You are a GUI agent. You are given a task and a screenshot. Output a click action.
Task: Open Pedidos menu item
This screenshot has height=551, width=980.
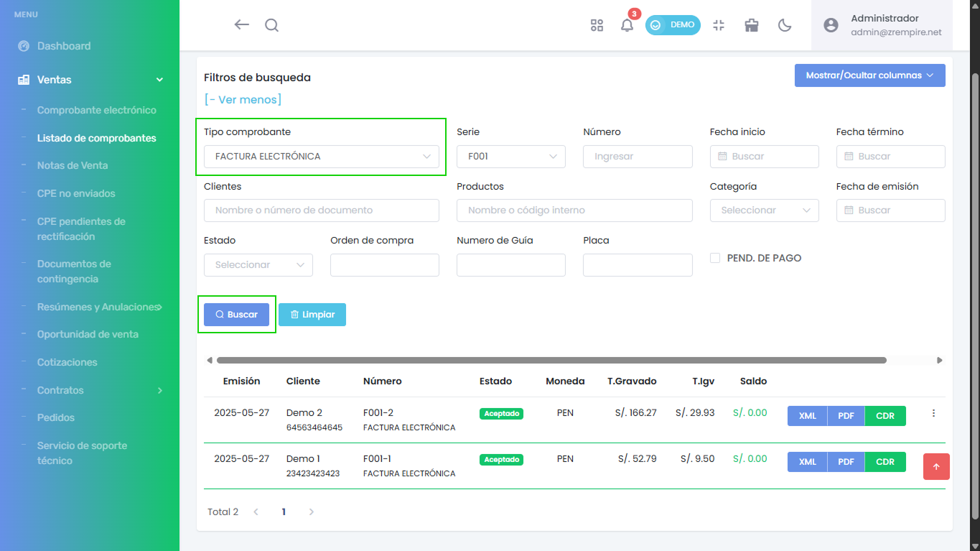pos(56,417)
